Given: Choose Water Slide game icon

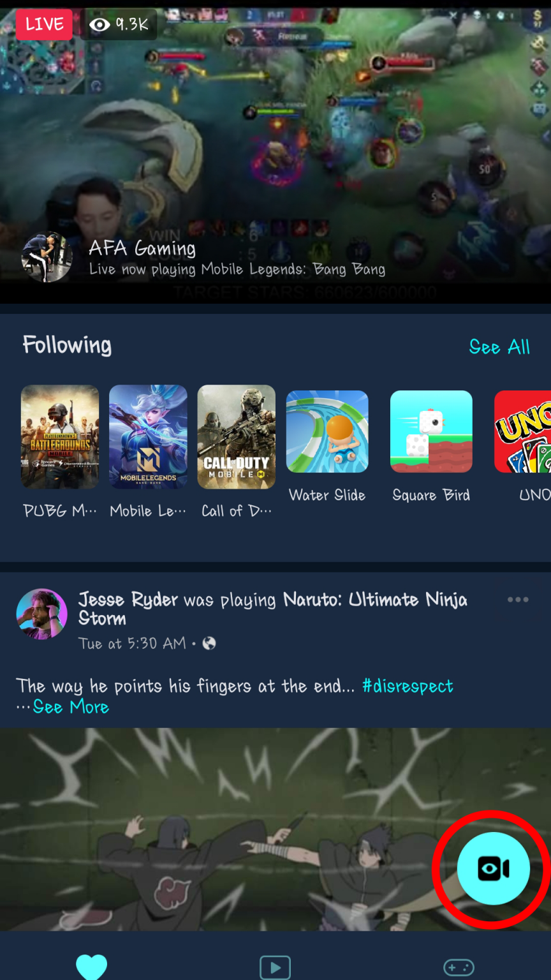Looking at the screenshot, I should (327, 431).
